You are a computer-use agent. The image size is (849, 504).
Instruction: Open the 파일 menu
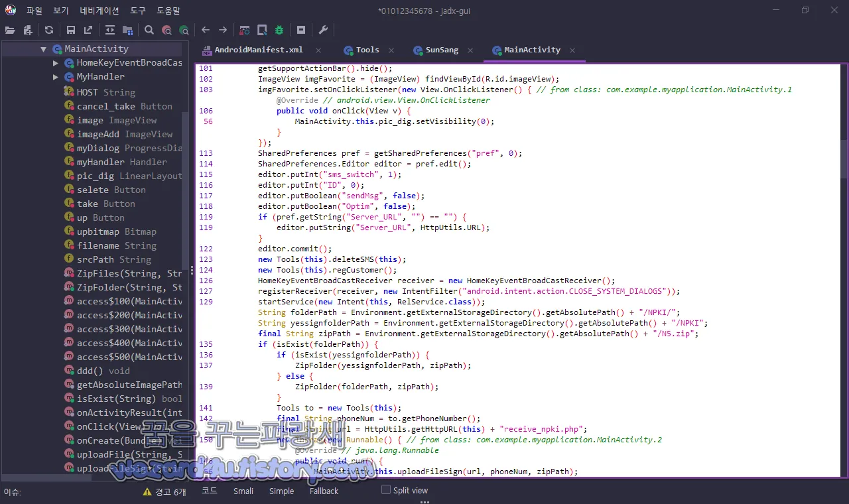[34, 11]
